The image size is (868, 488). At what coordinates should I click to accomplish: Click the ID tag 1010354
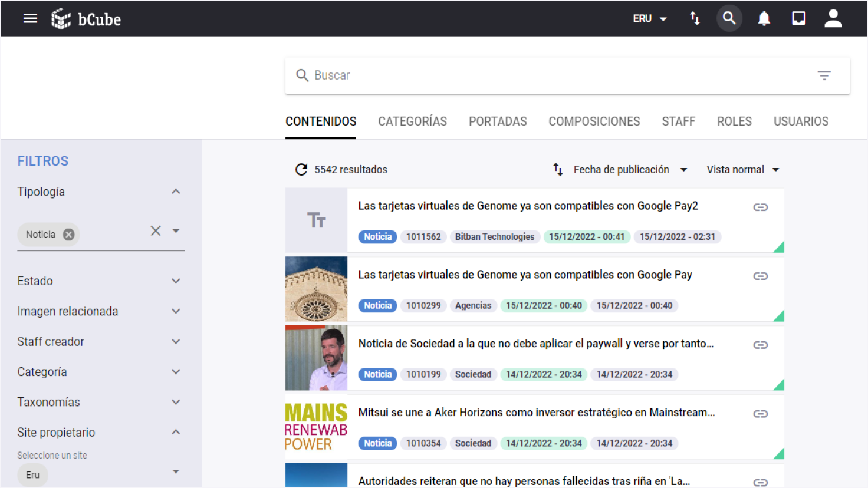click(x=423, y=443)
